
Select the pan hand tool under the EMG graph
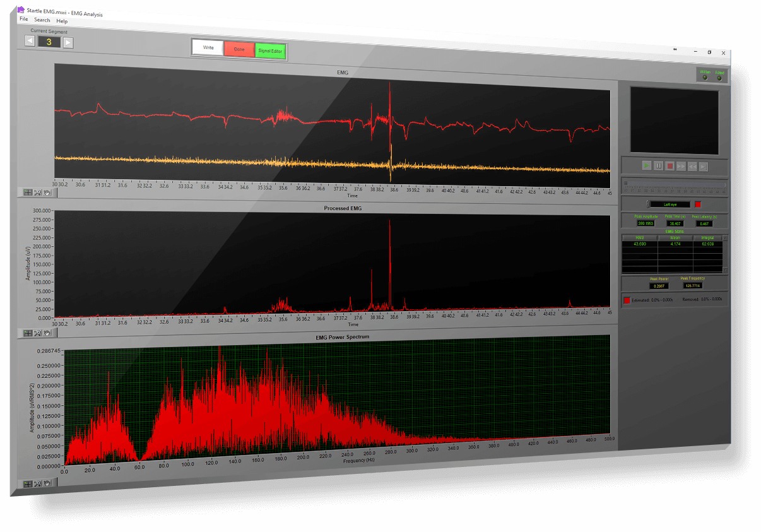click(x=47, y=192)
